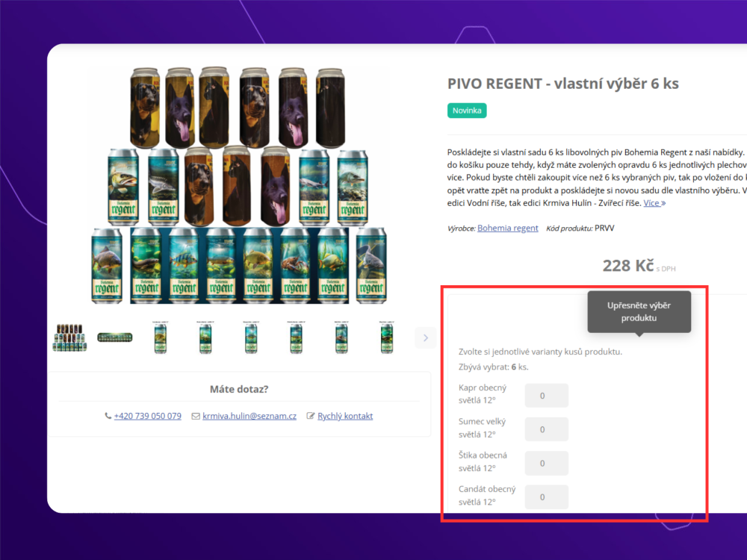Select the eighth thumbnail, sixth single can
Viewport: 747px width, 560px height.
(x=386, y=337)
